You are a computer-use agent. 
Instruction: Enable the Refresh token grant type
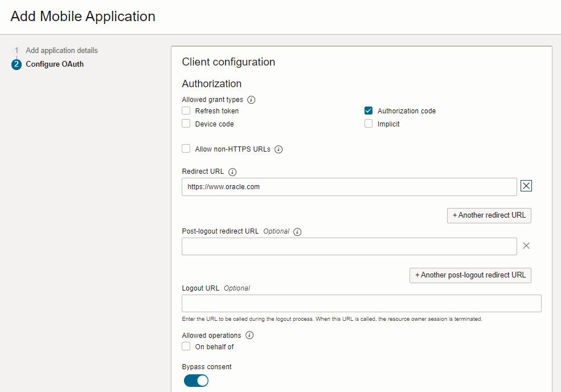(186, 111)
